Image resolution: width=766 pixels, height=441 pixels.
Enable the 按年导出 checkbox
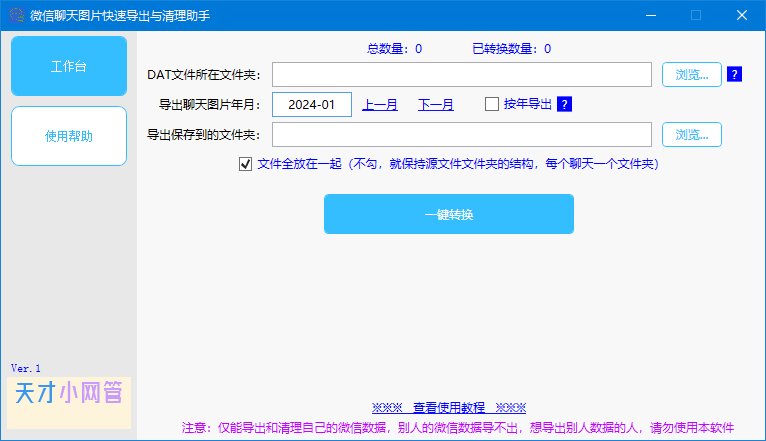[x=492, y=104]
